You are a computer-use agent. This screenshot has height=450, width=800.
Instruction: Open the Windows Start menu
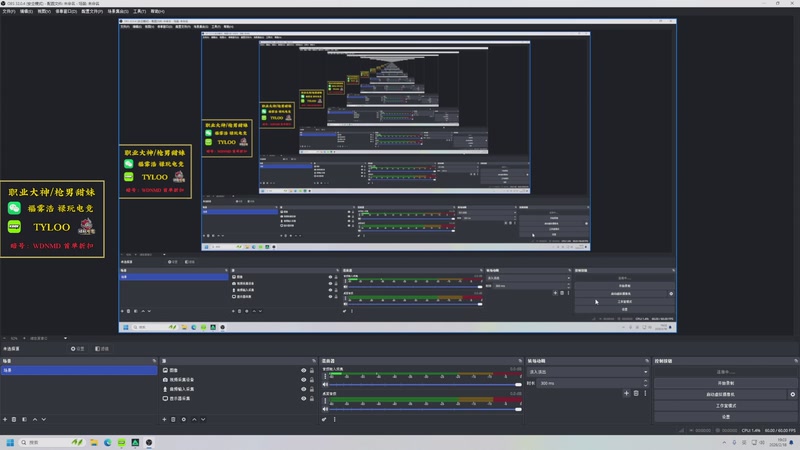[10, 442]
